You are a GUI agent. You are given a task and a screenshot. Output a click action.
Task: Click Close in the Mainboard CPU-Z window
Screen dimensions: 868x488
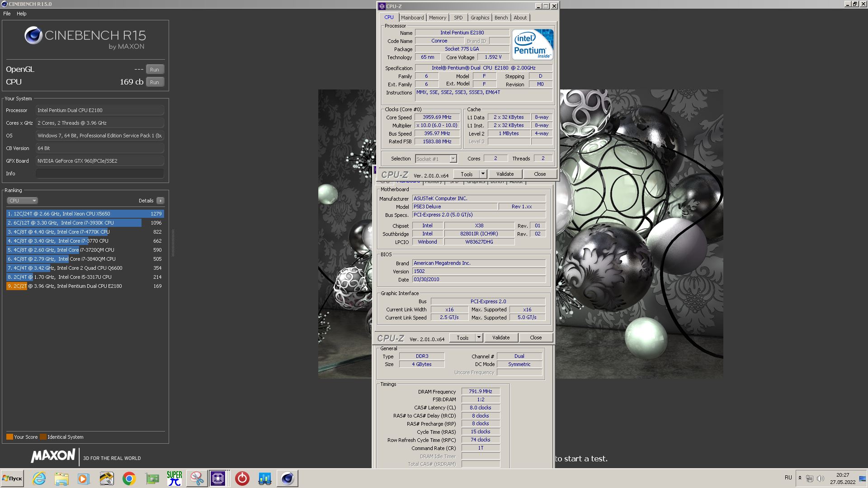(x=536, y=338)
